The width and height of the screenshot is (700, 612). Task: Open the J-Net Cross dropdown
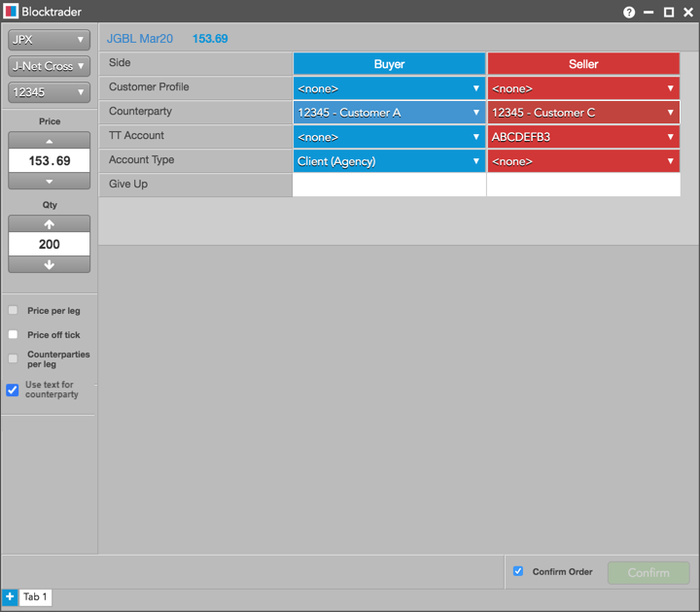[x=49, y=66]
